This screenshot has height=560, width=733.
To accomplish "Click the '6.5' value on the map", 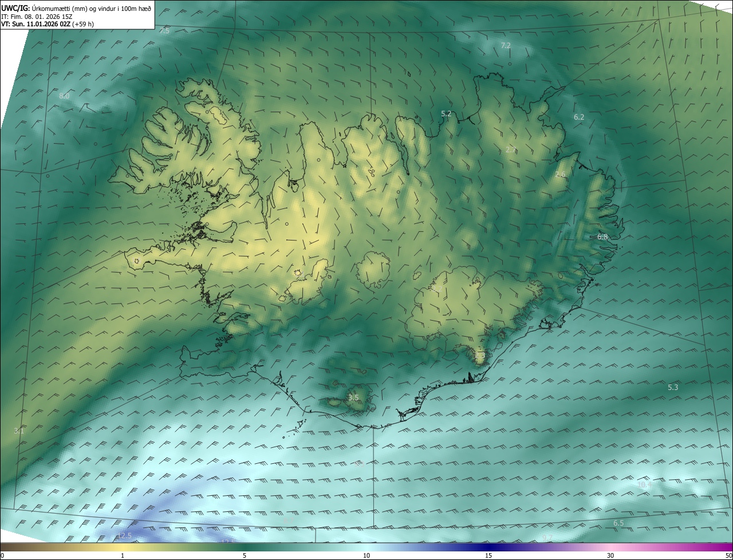I will (618, 523).
